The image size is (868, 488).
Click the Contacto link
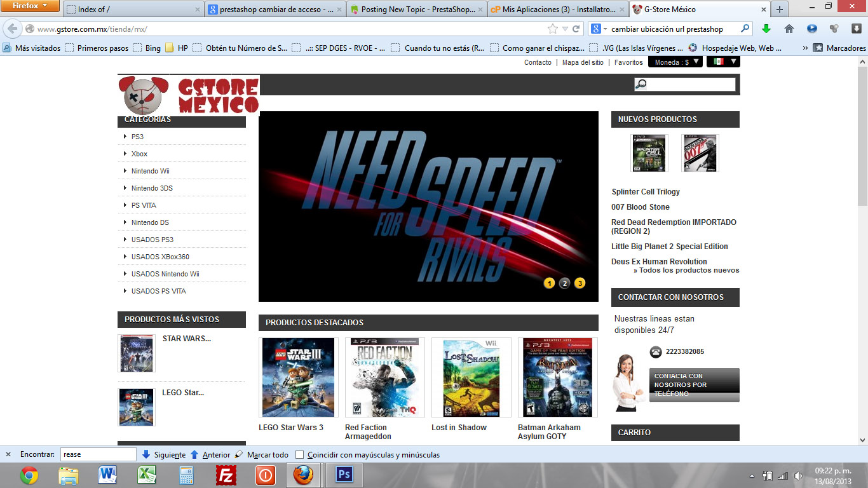pyautogui.click(x=538, y=62)
